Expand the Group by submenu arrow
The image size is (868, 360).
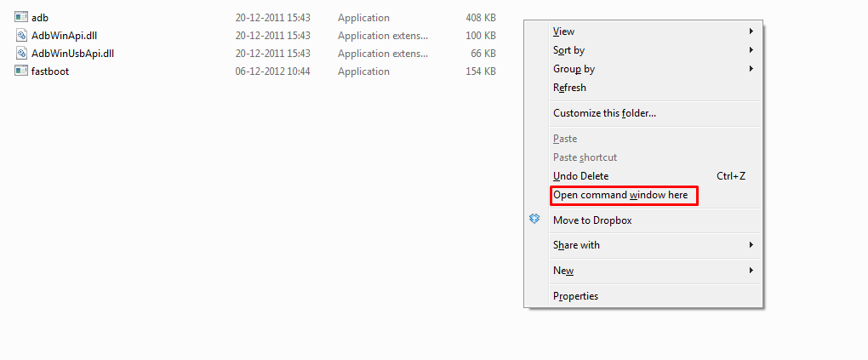(x=751, y=69)
